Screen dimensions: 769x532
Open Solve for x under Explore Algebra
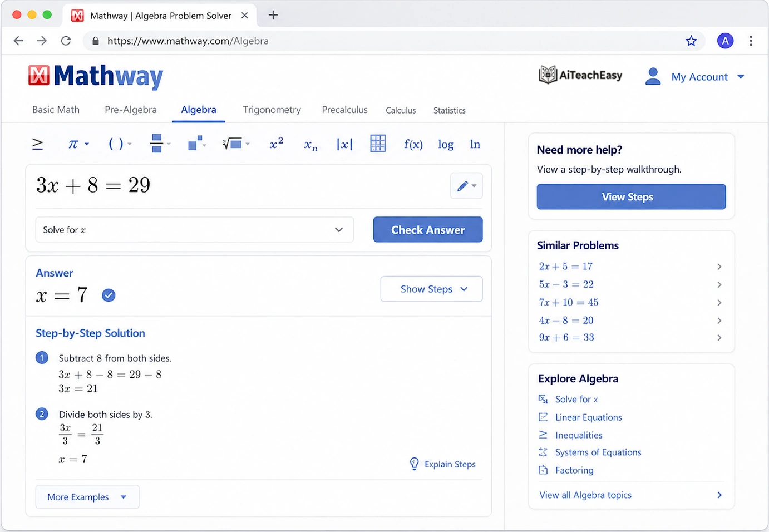(x=576, y=400)
